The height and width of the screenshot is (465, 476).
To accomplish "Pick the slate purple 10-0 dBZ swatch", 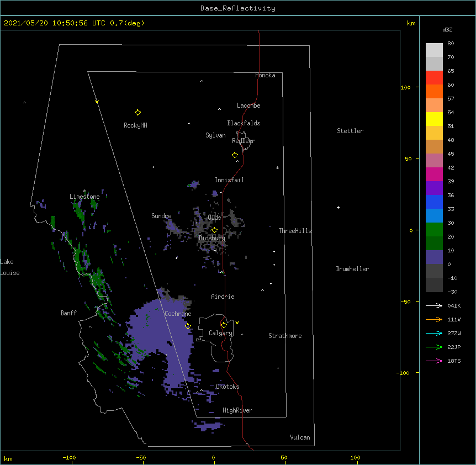I will [x=434, y=257].
